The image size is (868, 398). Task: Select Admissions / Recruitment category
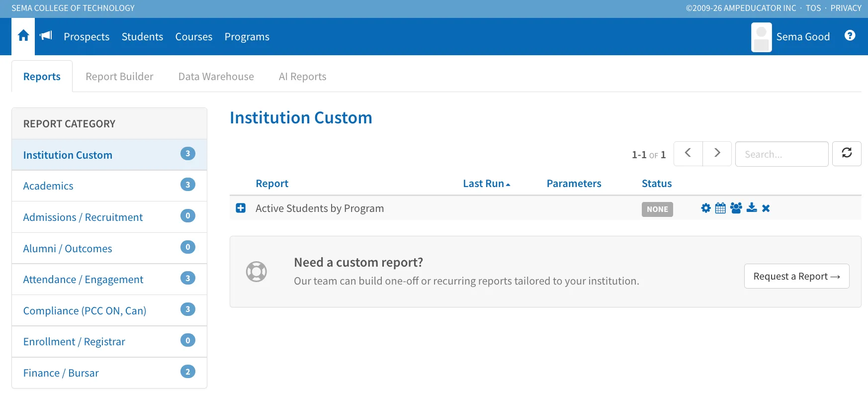[x=109, y=217]
